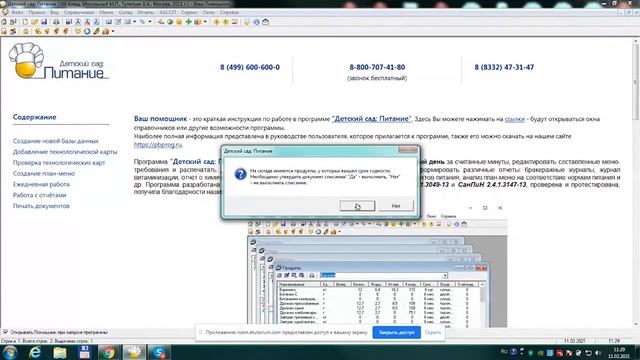Open the Правка menu
Image resolution: width=640 pixels, height=360 pixels.
pos(36,13)
